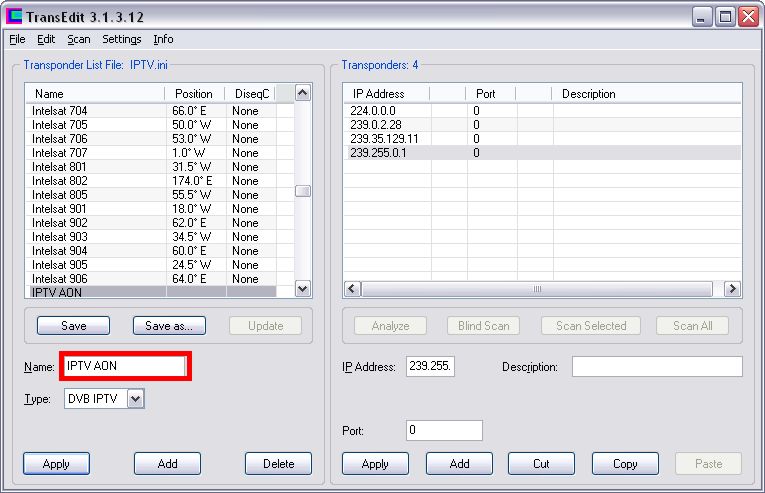Click the Name column header
The image size is (765, 493).
pos(95,94)
